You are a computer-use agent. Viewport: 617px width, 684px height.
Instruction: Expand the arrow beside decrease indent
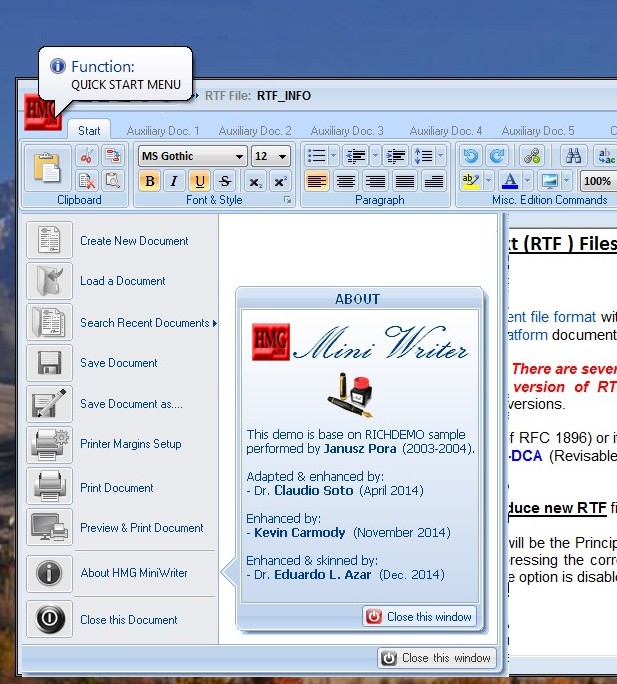click(375, 156)
